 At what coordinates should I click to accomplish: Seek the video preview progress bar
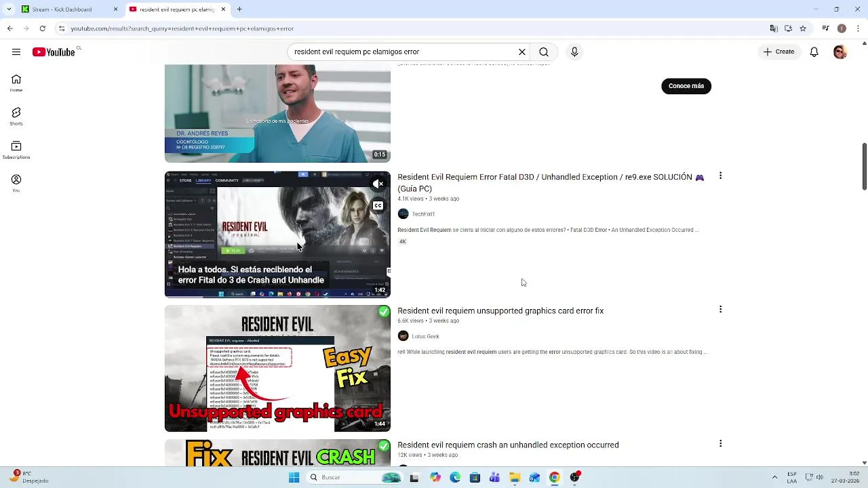pos(277,297)
